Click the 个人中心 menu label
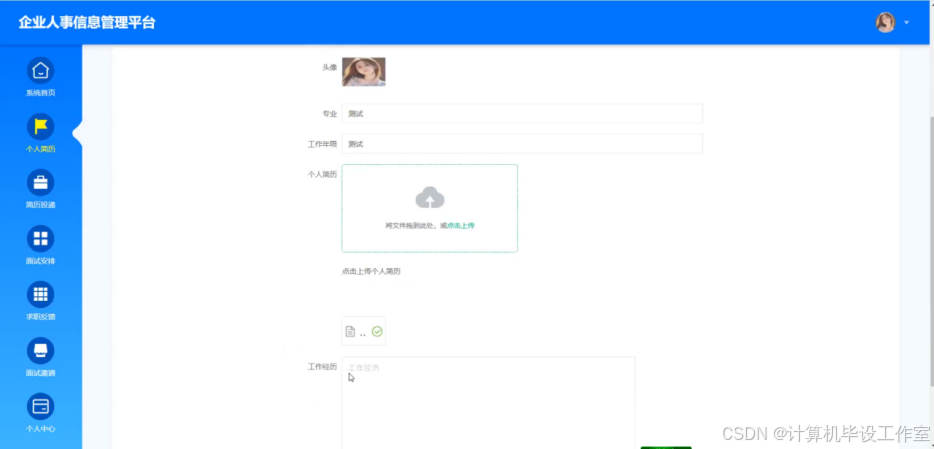The image size is (934, 449). coord(41,429)
